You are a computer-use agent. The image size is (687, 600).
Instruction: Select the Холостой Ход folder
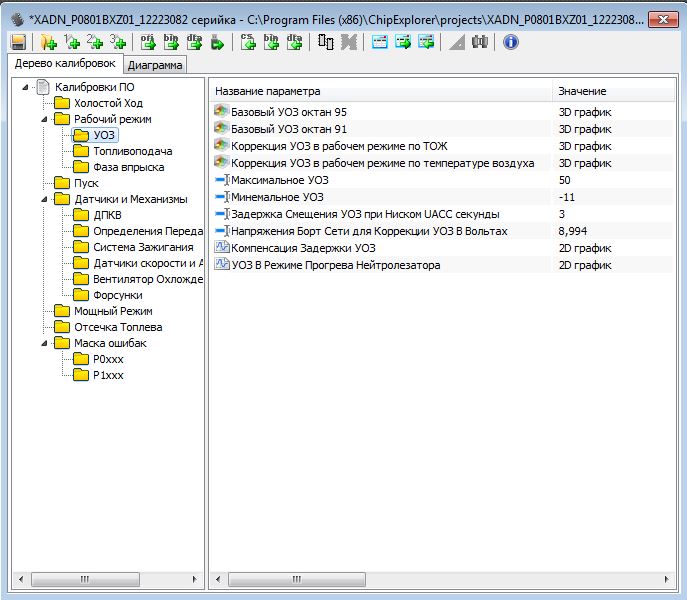click(108, 103)
